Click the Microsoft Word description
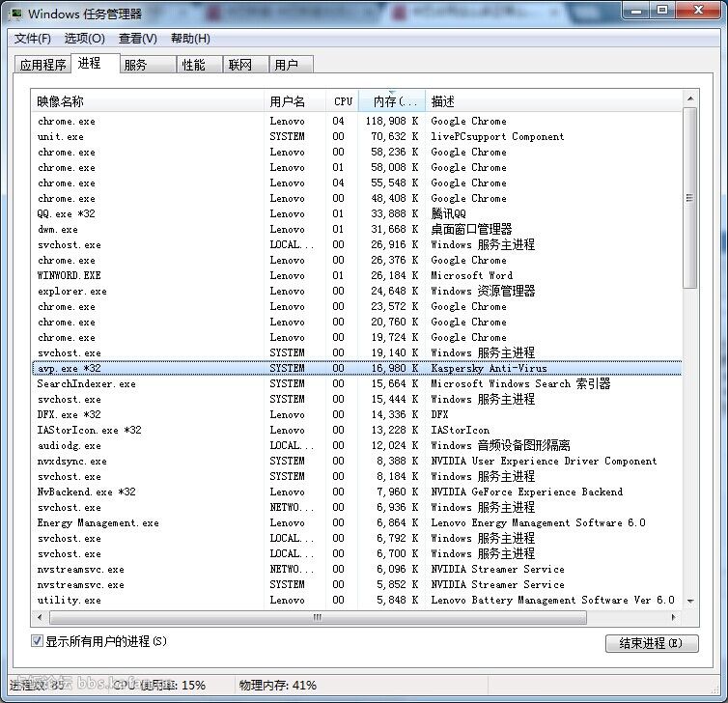728x703 pixels. tap(472, 275)
